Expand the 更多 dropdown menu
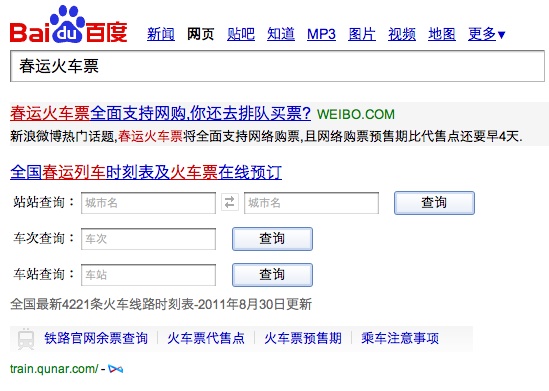This screenshot has width=549, height=391. pos(487,34)
